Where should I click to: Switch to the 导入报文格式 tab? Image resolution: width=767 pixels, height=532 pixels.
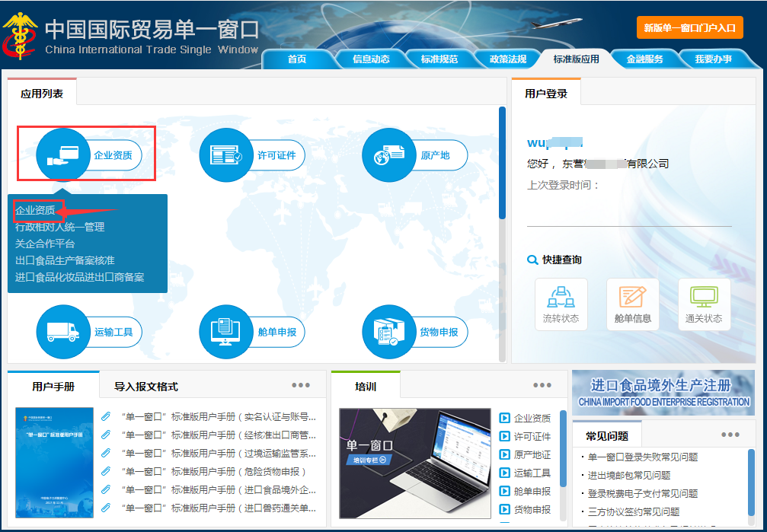(x=145, y=387)
